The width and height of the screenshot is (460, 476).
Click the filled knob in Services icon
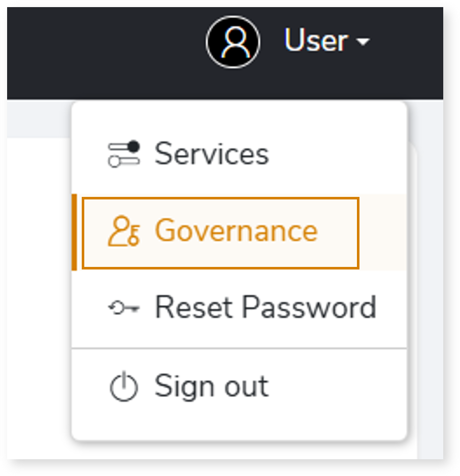(x=133, y=147)
